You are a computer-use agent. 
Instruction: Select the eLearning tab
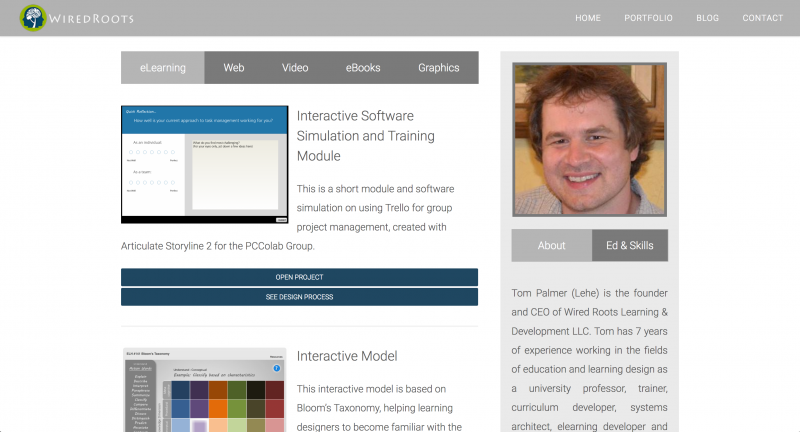click(x=162, y=68)
